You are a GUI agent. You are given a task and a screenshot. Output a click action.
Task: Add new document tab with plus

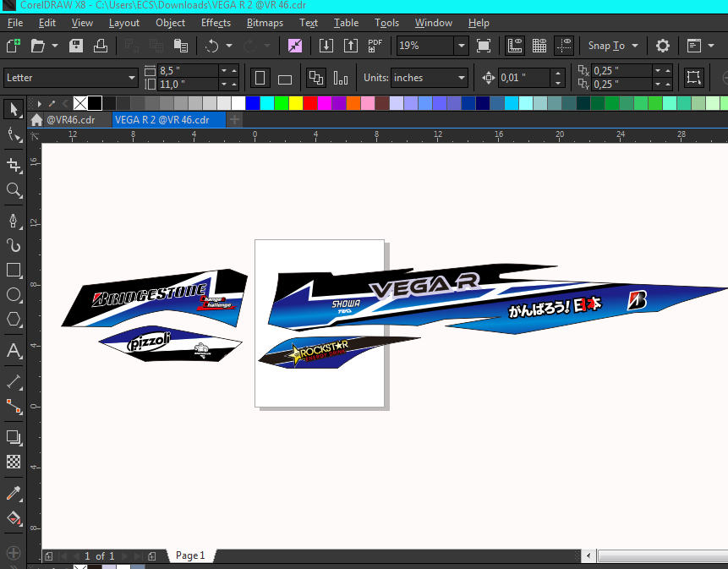[234, 120]
